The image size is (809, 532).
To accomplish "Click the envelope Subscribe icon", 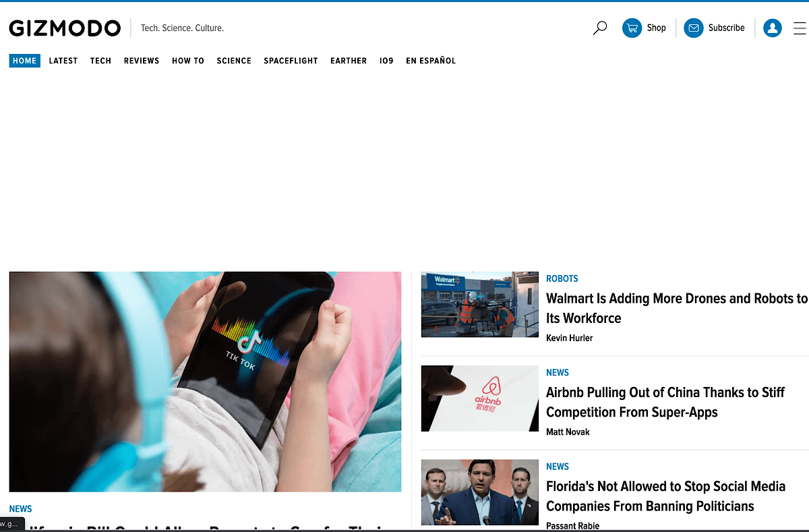I will pyautogui.click(x=694, y=28).
